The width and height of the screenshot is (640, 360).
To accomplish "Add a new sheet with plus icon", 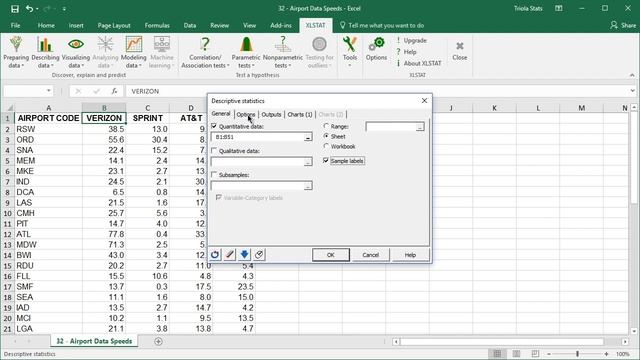I will (158, 341).
